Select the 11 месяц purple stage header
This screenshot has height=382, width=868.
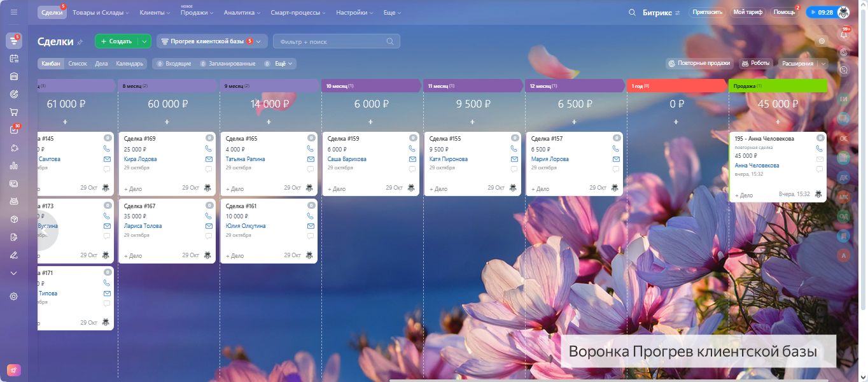tap(473, 86)
